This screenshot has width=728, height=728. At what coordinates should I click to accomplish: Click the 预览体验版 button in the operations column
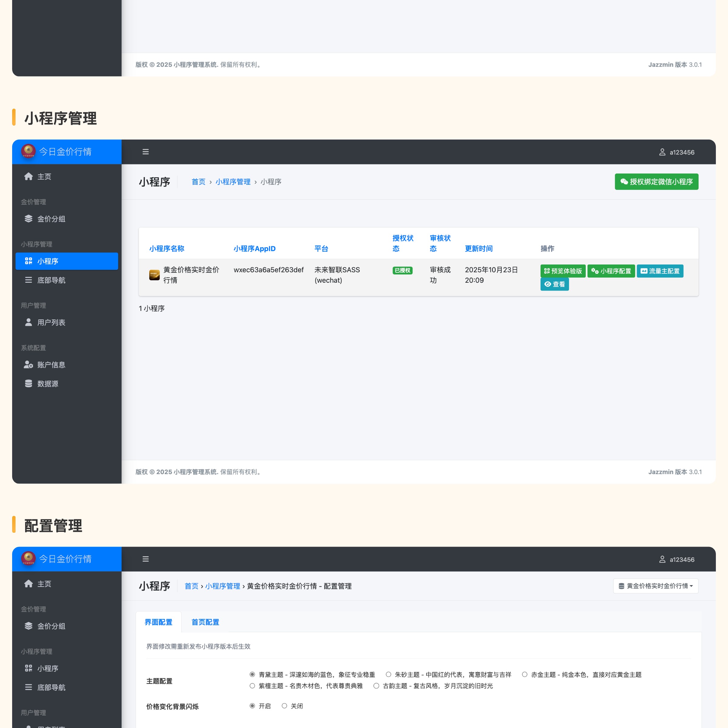click(563, 271)
